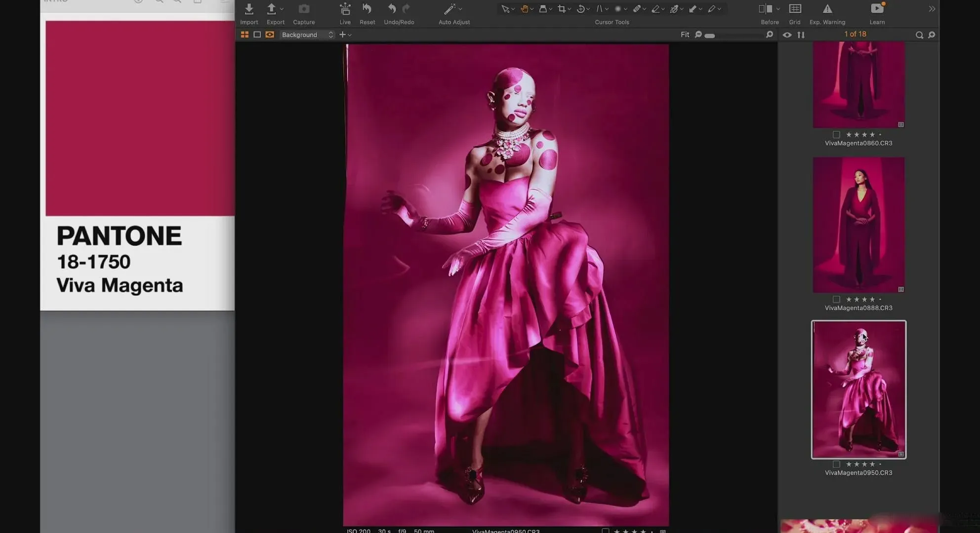
Task: Enable the Exposure Warning icon
Action: pos(827,9)
